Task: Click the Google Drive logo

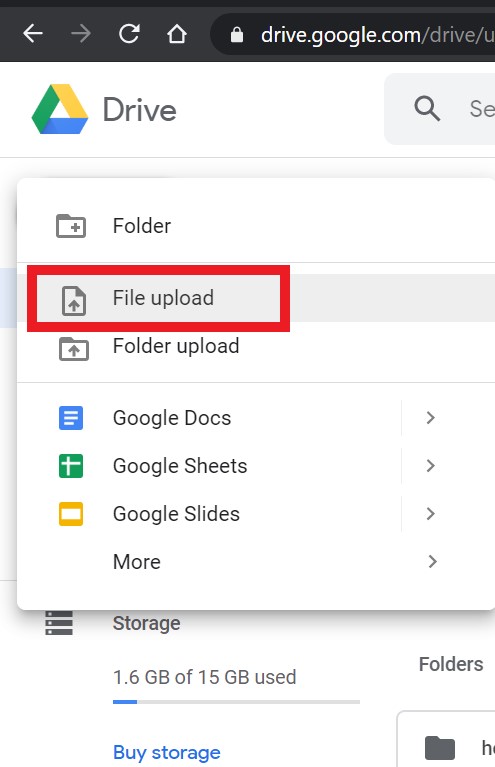Action: tap(60, 109)
